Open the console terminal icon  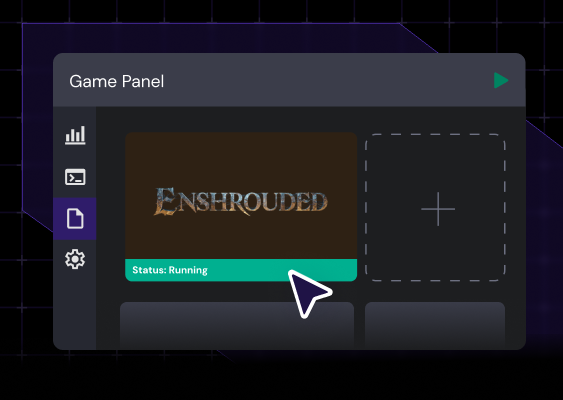point(75,177)
